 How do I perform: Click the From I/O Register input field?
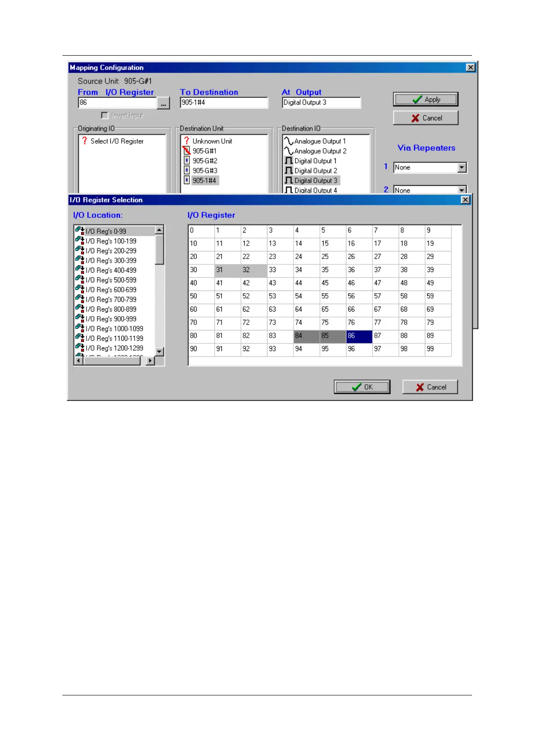point(118,103)
